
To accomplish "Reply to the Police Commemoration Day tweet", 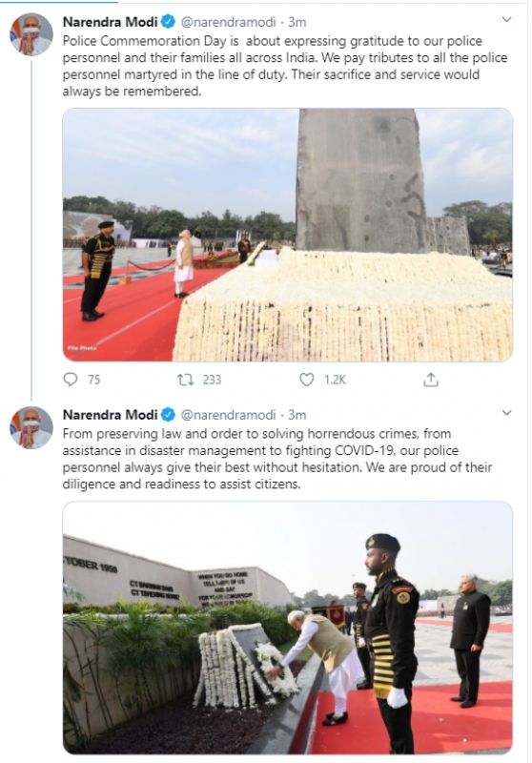I will coord(71,380).
